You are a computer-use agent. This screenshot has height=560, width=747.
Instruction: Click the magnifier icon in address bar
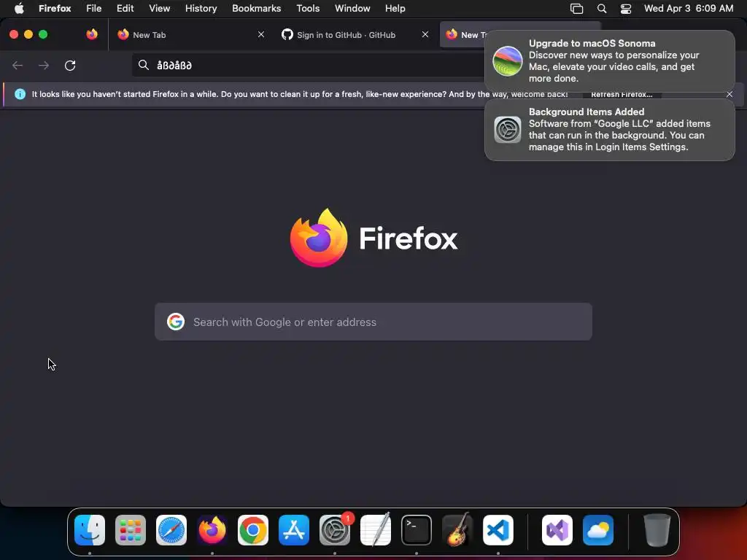144,65
